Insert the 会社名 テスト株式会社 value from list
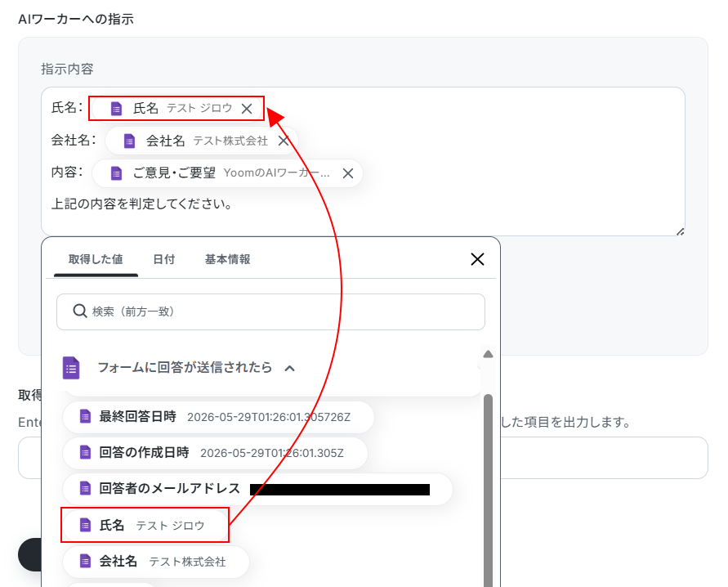The width and height of the screenshot is (728, 587). (156, 562)
